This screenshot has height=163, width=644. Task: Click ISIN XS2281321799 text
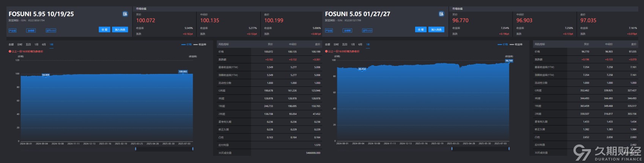(x=353, y=20)
